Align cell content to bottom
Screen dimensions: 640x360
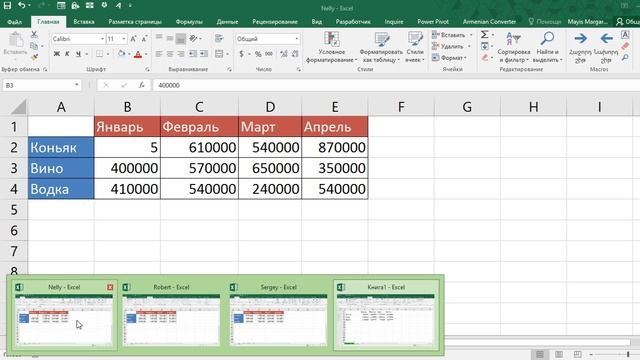(180, 38)
